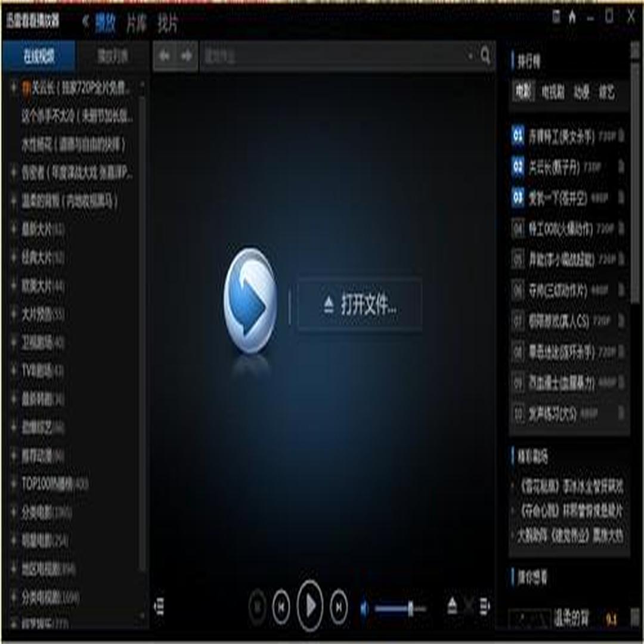
Task: Expand the TOP100热播榜 tree item
Action: click(14, 484)
